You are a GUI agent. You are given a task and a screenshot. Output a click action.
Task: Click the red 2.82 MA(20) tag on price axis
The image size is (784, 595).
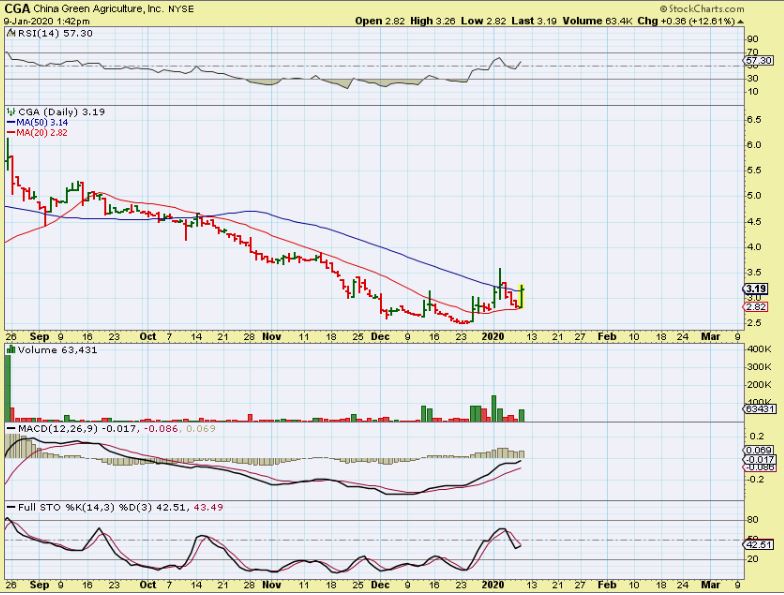click(x=755, y=307)
